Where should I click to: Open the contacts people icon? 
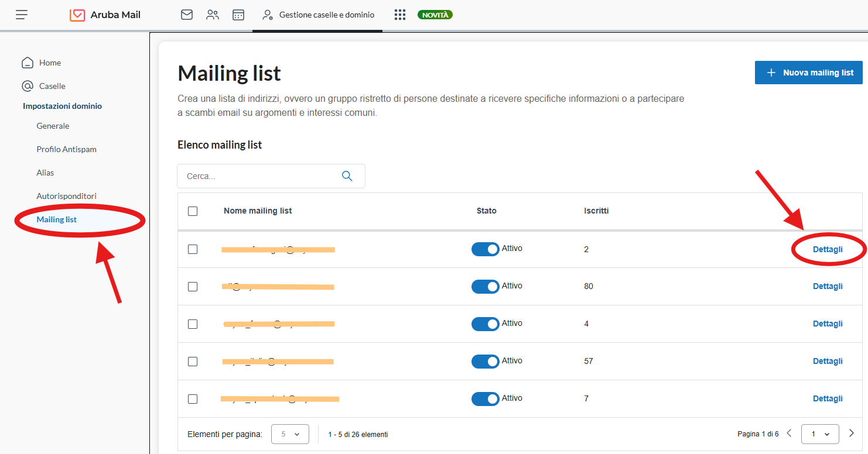tap(213, 15)
